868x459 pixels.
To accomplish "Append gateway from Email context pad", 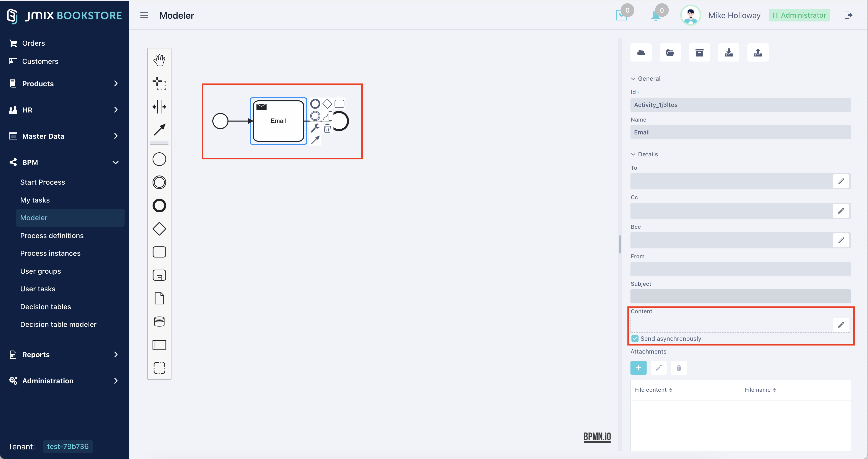I will 327,104.
